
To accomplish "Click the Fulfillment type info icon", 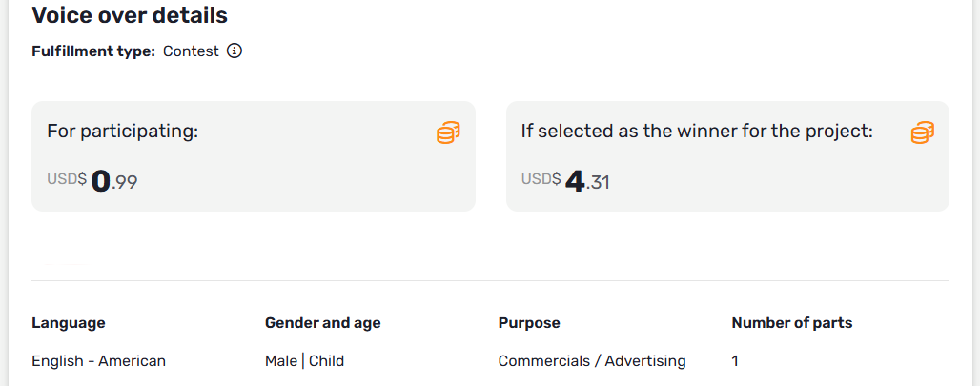I will coord(235,51).
